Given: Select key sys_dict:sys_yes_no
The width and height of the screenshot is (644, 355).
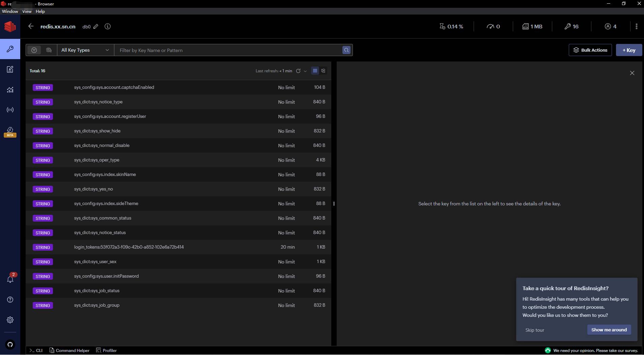Looking at the screenshot, I should click(178, 189).
